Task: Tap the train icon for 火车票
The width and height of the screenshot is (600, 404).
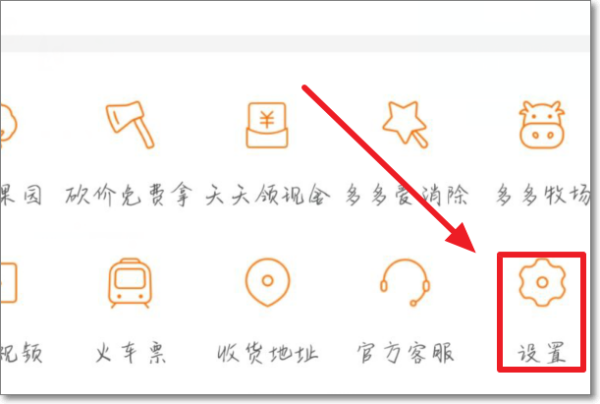Action: click(130, 283)
